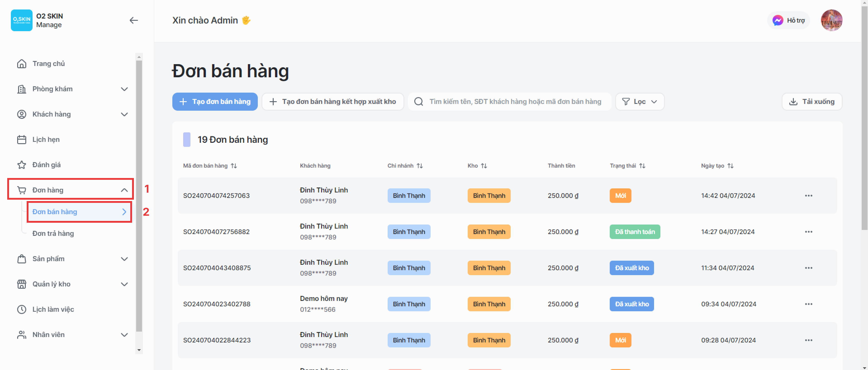Open more options for order SO240704074257063
Viewport: 868px width, 370px height.
808,196
